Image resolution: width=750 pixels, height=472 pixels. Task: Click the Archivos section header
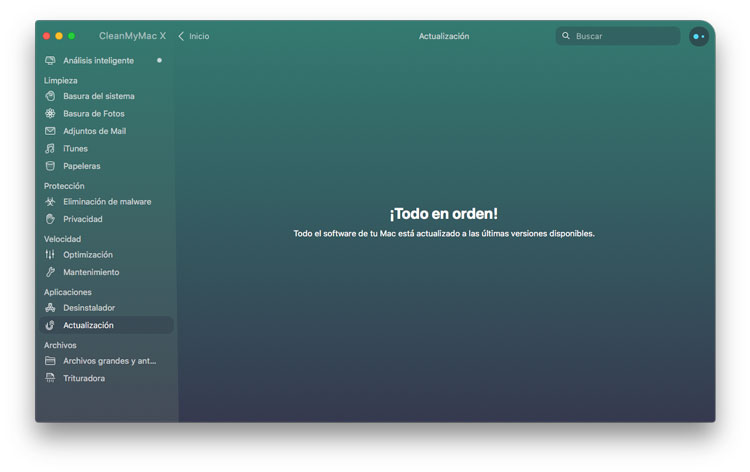coord(60,345)
